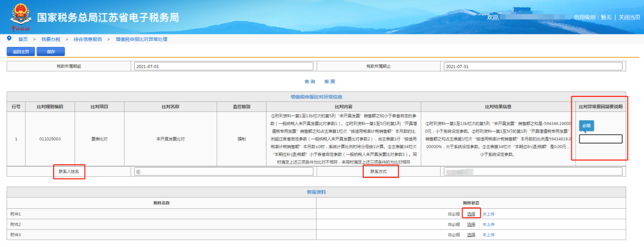Click the 联系人姓名 label
Image resolution: width=644 pixels, height=247 pixels.
pos(69,171)
